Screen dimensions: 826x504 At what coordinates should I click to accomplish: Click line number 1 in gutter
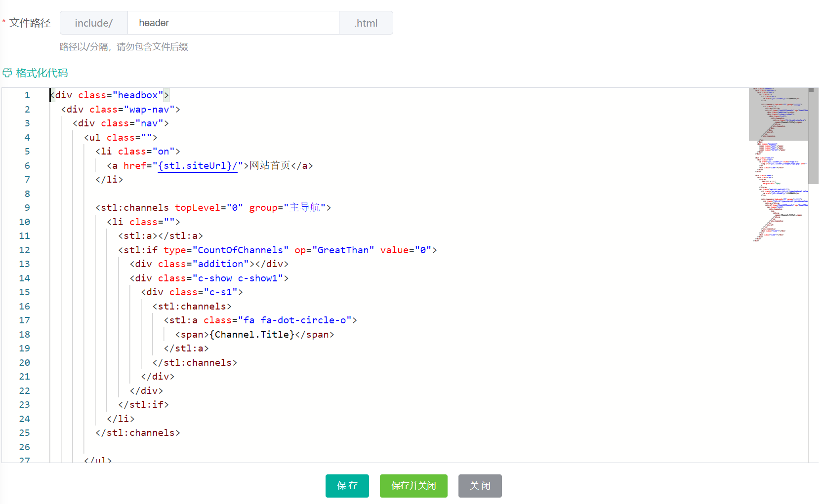(27, 95)
